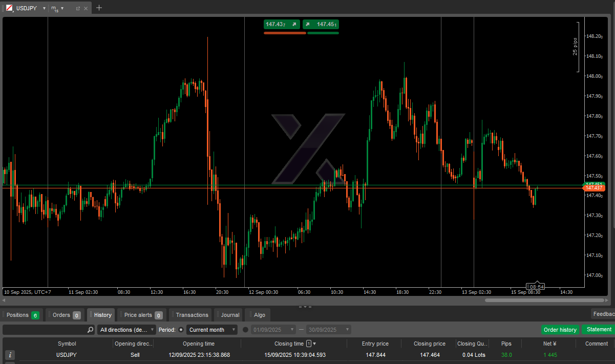The height and width of the screenshot is (364, 615).
Task: Open the USDJPY symbol dropdown arrow
Action: [x=44, y=8]
